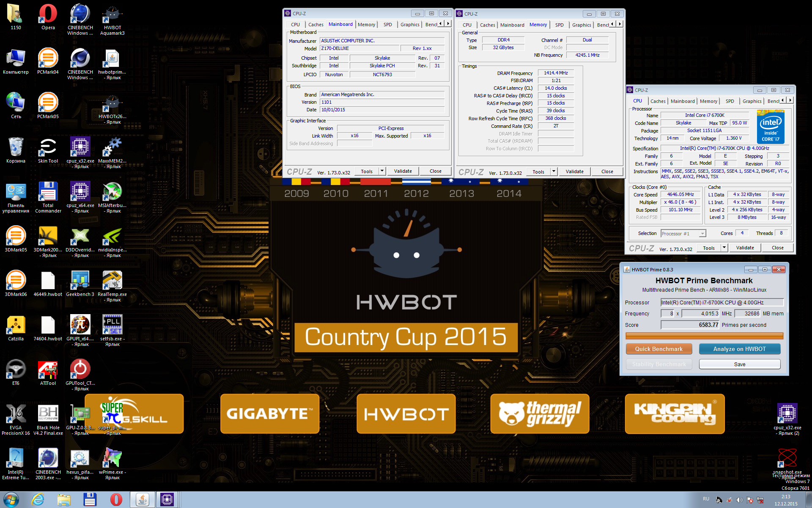Image resolution: width=812 pixels, height=508 pixels.
Task: Open Skin Tool desktop shortcut
Action: click(x=48, y=150)
